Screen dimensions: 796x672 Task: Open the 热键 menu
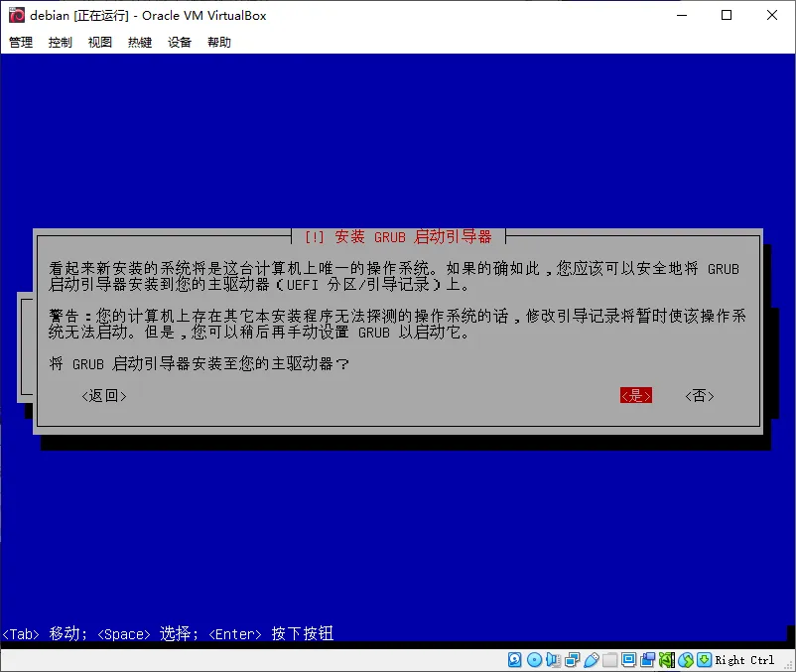point(140,42)
